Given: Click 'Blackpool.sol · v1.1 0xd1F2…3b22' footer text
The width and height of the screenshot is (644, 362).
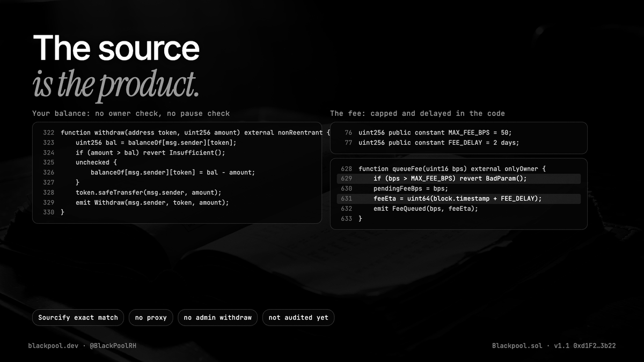Looking at the screenshot, I should click(554, 346).
